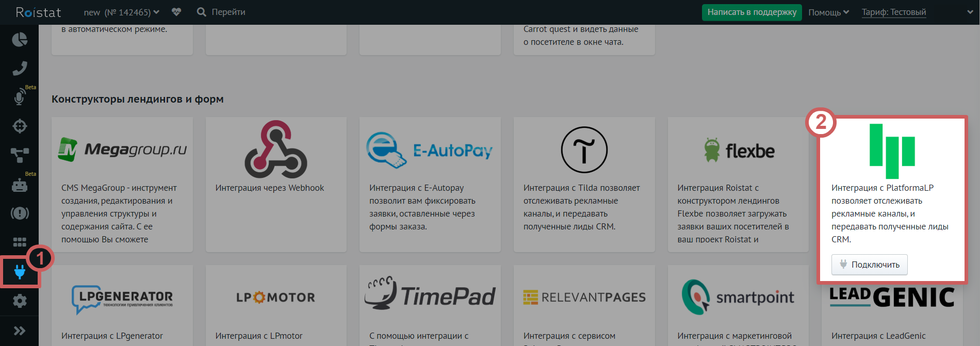Expand the Помощь dropdown menu

(x=828, y=12)
